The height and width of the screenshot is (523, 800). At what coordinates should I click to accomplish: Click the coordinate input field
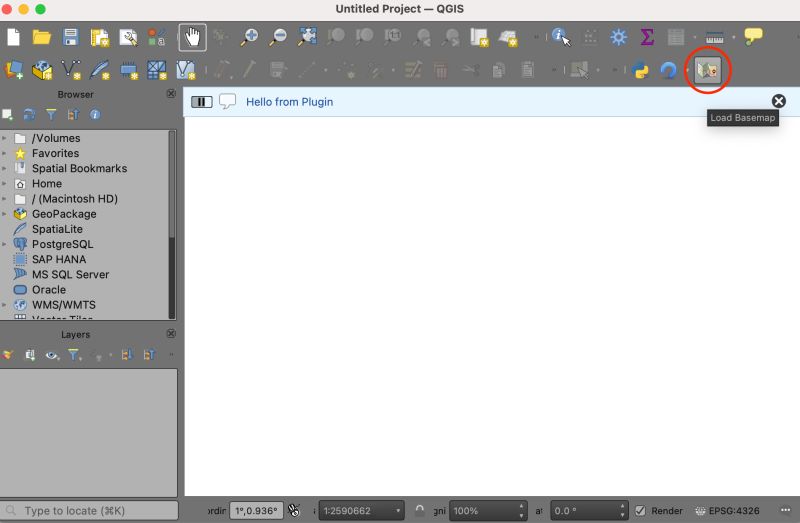(x=256, y=511)
